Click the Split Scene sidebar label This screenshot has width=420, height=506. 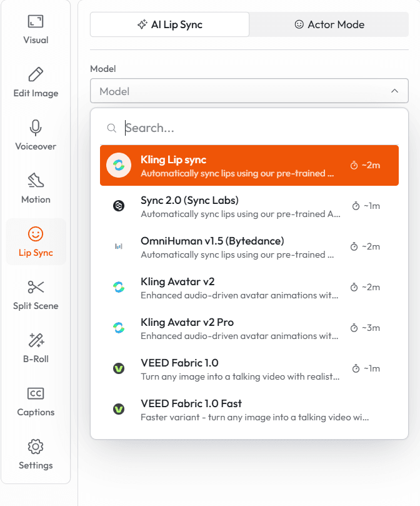click(x=36, y=306)
